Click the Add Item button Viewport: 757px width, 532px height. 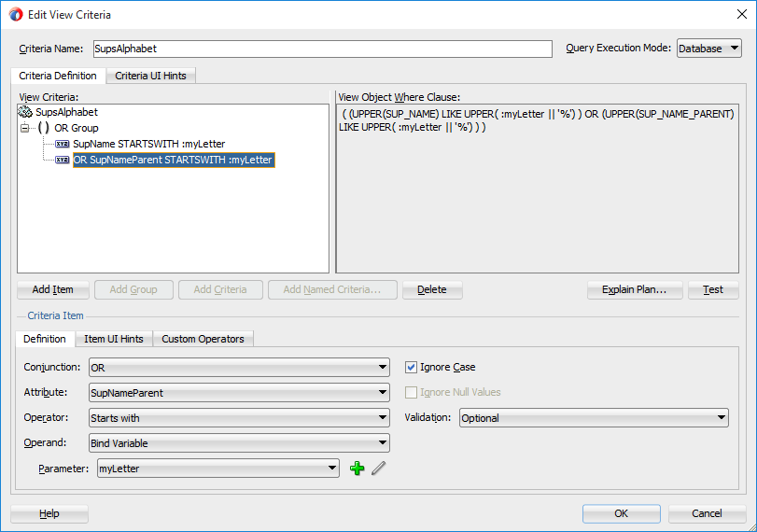(52, 289)
